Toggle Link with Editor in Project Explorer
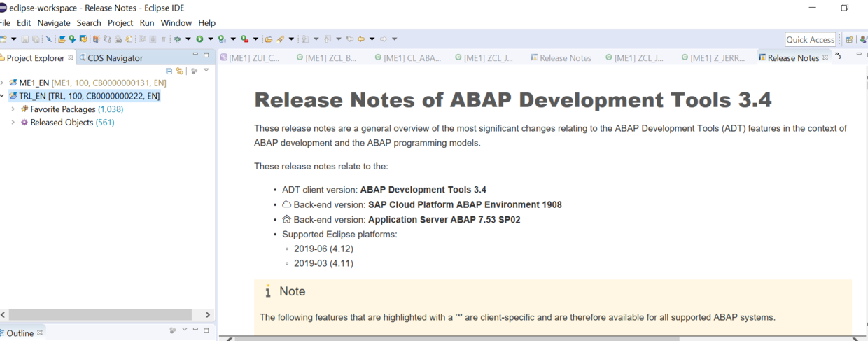The width and height of the screenshot is (868, 341). [180, 71]
